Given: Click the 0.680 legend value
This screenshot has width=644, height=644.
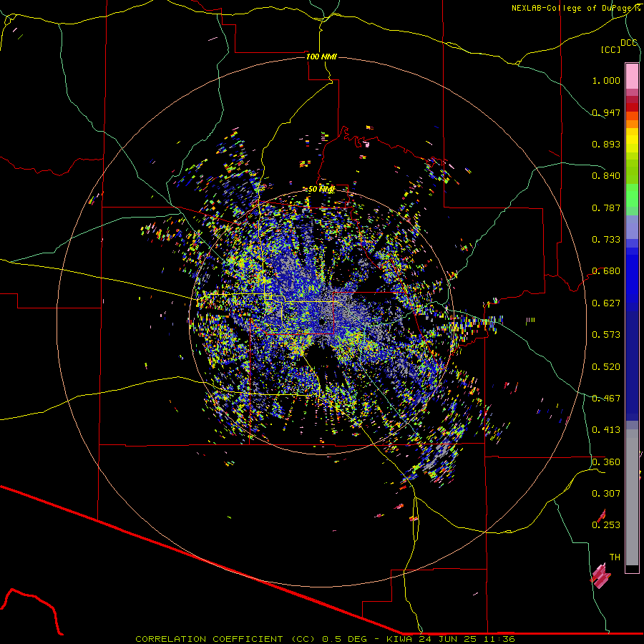Looking at the screenshot, I should click(x=606, y=271).
